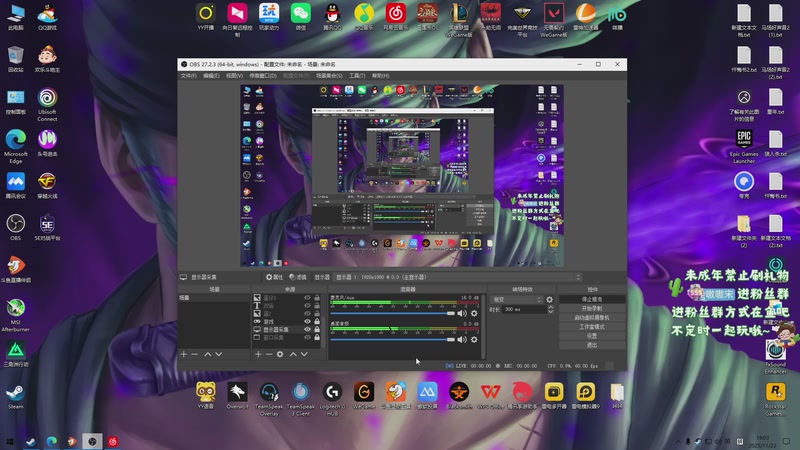The height and width of the screenshot is (450, 800).
Task: Open Epic Games Launcher desktop icon
Action: [x=744, y=146]
